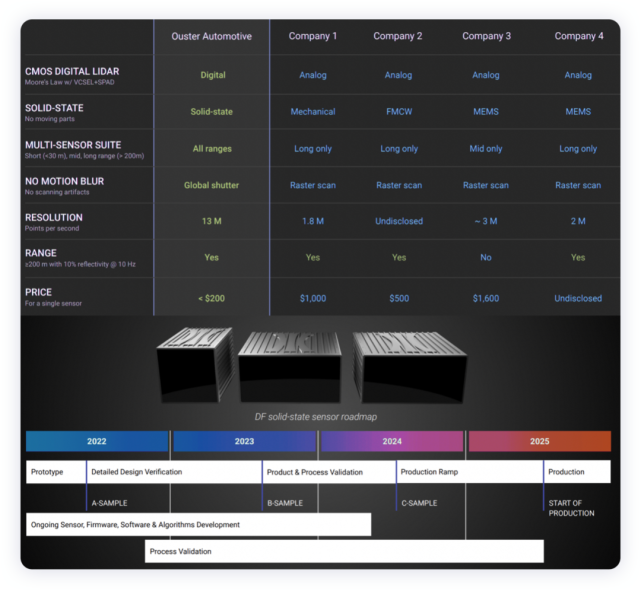Click the 'No' range cell for Company 3
This screenshot has width=641, height=591.
486,257
